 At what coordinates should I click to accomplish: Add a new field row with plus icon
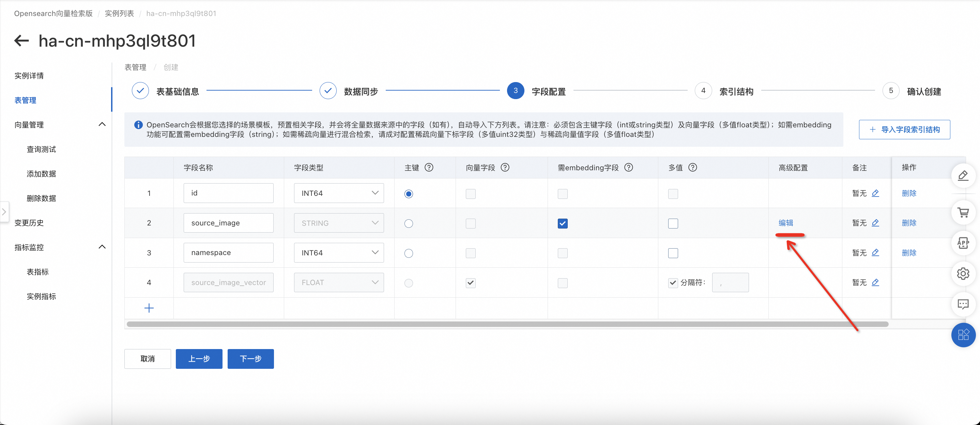[x=149, y=308]
